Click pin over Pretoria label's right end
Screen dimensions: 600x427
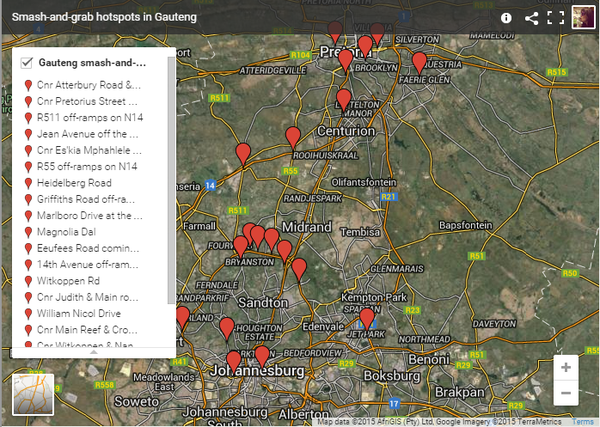[x=365, y=46]
